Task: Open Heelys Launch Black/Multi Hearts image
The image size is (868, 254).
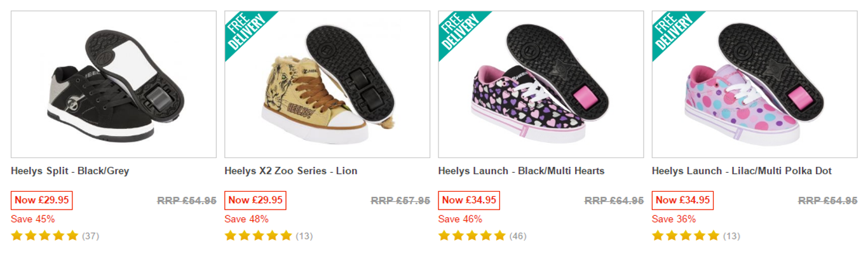Action: pyautogui.click(x=541, y=84)
